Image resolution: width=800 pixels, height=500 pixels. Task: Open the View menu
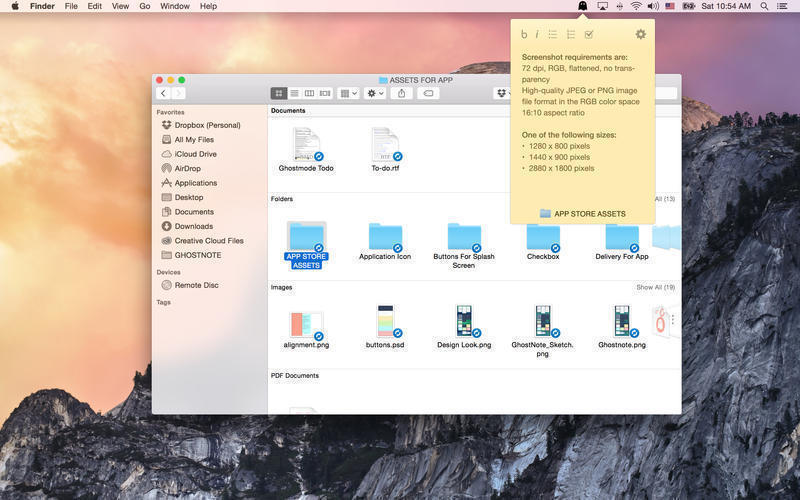coord(120,6)
